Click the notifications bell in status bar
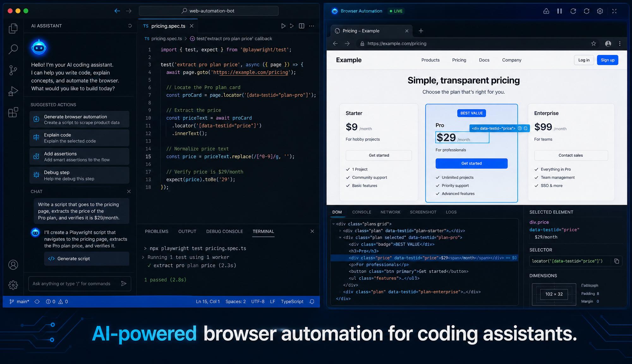The image size is (632, 364). (312, 301)
